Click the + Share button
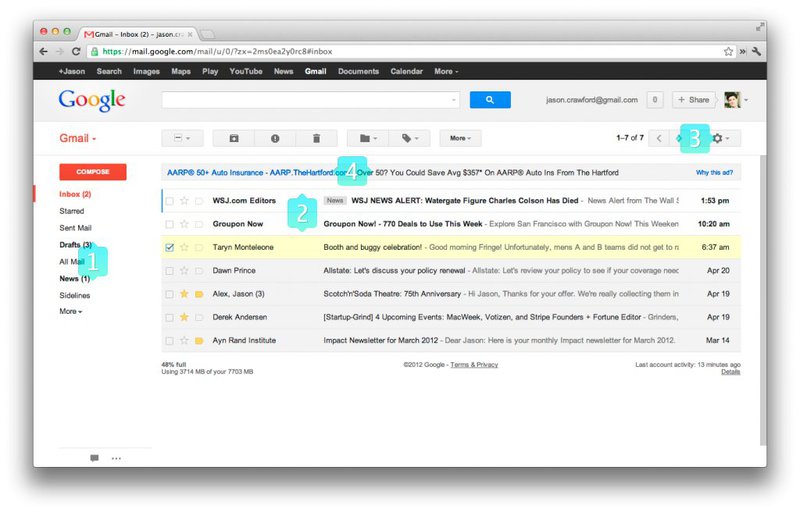Screen dimensions: 800x513 tap(693, 100)
